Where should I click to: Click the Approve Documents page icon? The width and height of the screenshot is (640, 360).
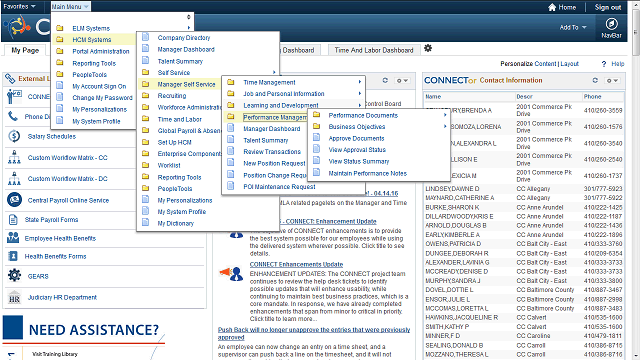317,138
